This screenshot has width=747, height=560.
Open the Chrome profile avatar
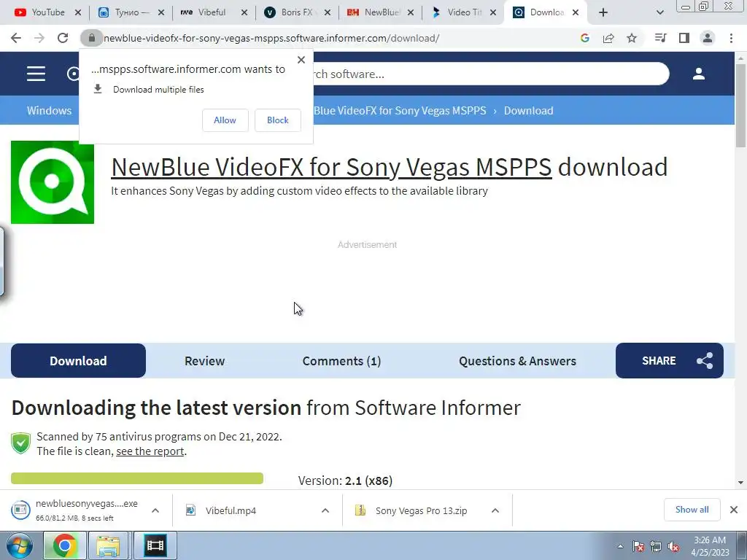708,38
